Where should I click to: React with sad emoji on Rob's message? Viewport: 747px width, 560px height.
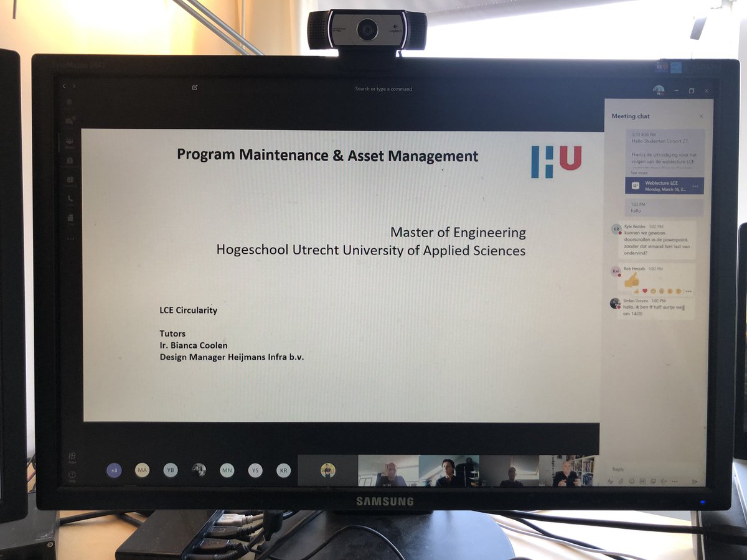pyautogui.click(x=670, y=291)
